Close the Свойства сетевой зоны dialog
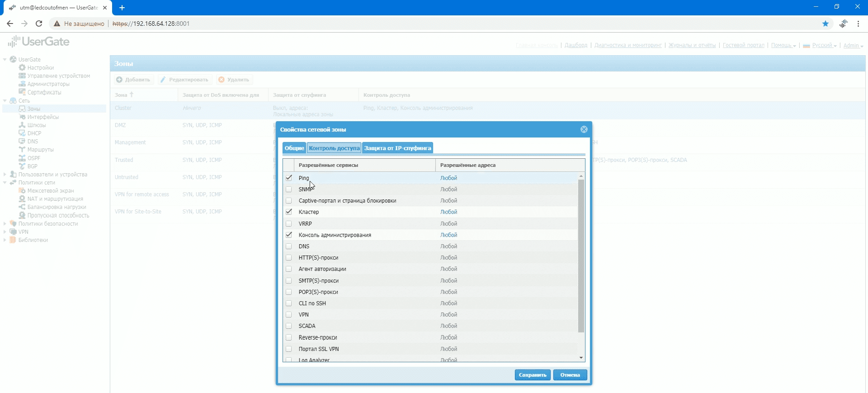Viewport: 868px width, 393px height. pos(584,129)
